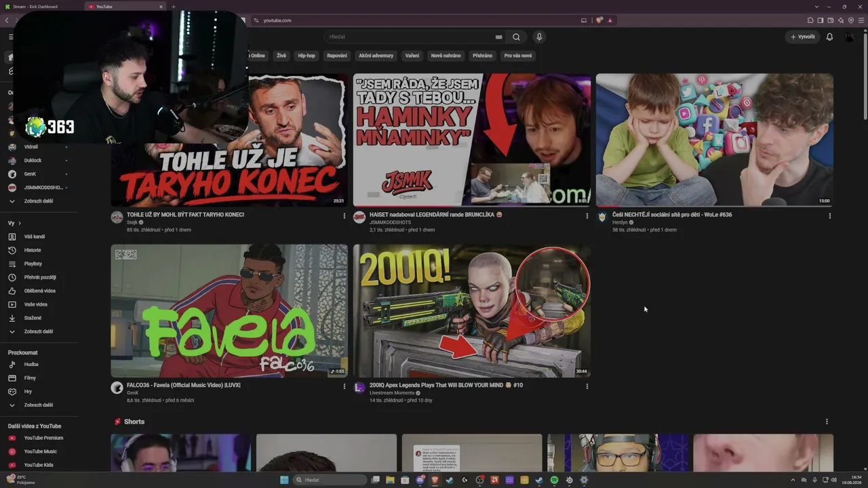The height and width of the screenshot is (488, 868).
Task: Start voice search with the microphone icon
Action: [539, 37]
